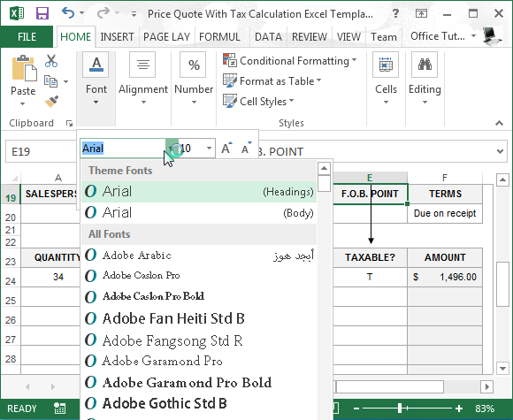The width and height of the screenshot is (513, 420).
Task: Click the amount cell 1,496.00
Action: coord(445,277)
